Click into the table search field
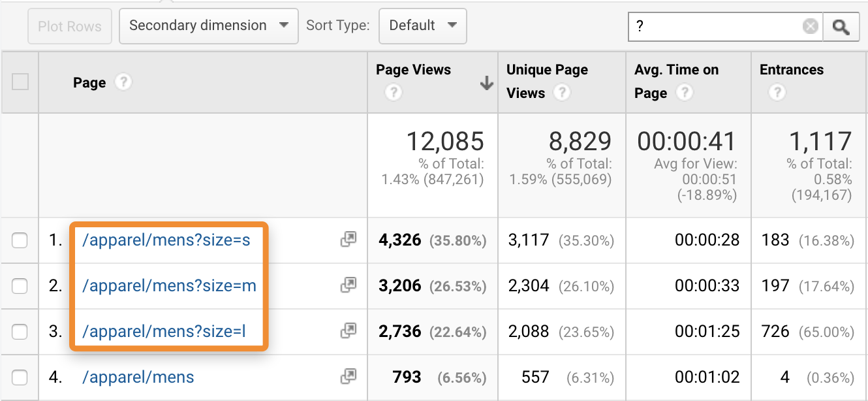Viewport: 868px width, 401px height. [x=715, y=27]
